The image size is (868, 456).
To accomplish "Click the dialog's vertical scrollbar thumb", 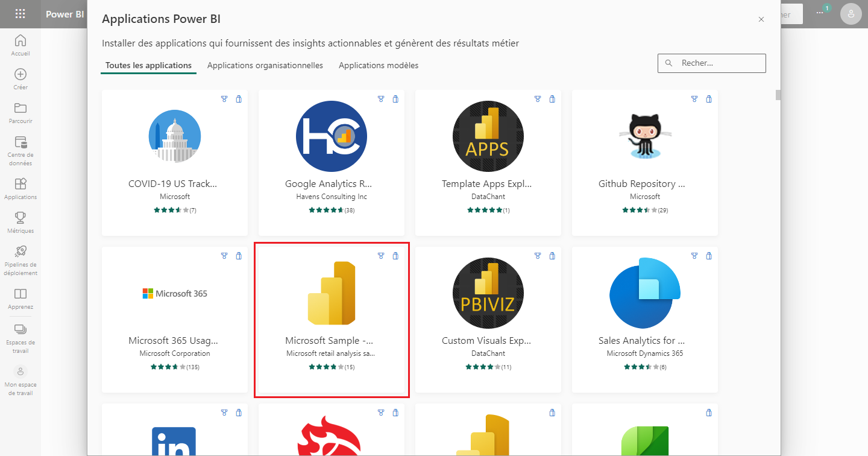I will tap(778, 95).
